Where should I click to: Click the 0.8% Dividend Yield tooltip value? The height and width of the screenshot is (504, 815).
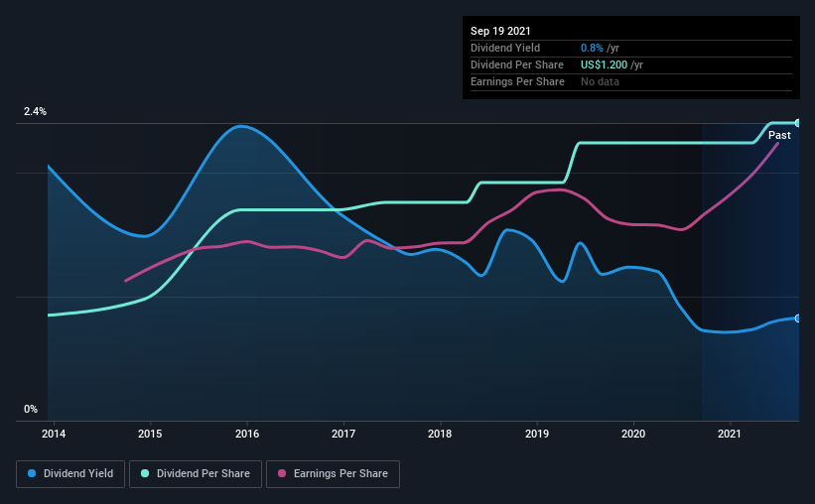(x=592, y=48)
